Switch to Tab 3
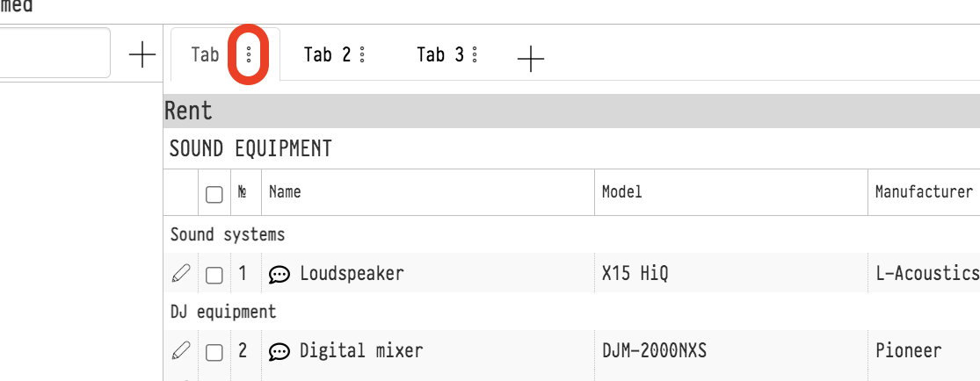 pos(440,55)
